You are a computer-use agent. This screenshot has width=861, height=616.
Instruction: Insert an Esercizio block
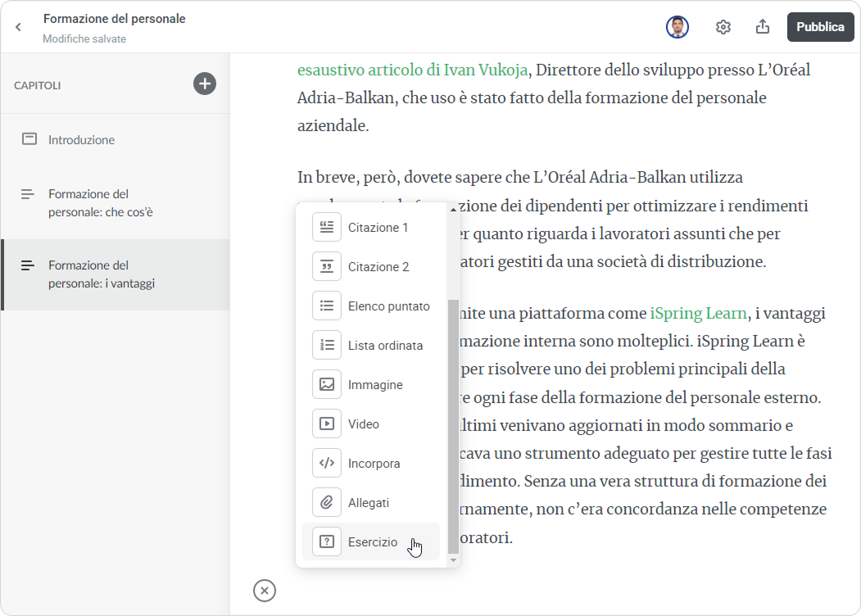372,542
